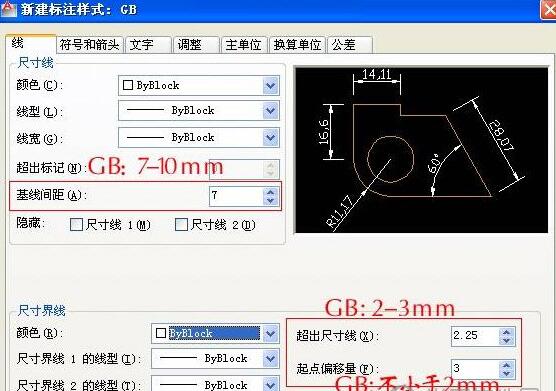The image size is (556, 391).
Task: Decrease 超出尺寸线 with down arrow
Action: 506,341
